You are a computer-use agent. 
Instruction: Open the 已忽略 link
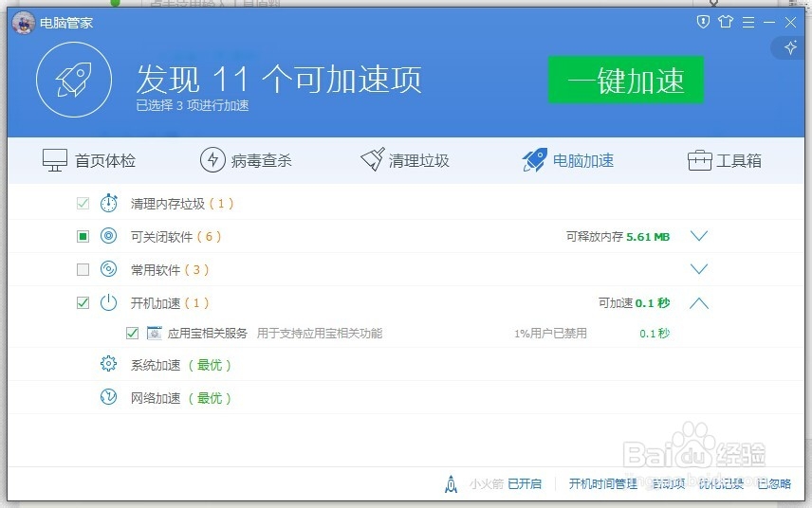(x=774, y=483)
